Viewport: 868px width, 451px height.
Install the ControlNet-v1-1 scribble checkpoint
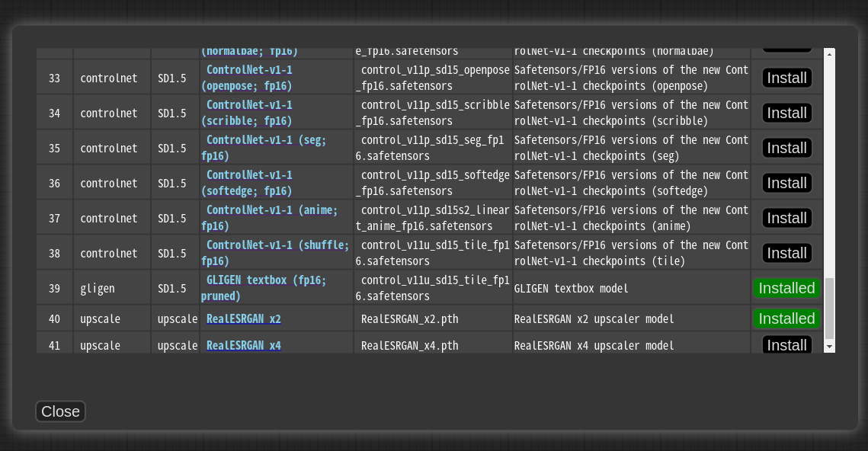tap(786, 113)
